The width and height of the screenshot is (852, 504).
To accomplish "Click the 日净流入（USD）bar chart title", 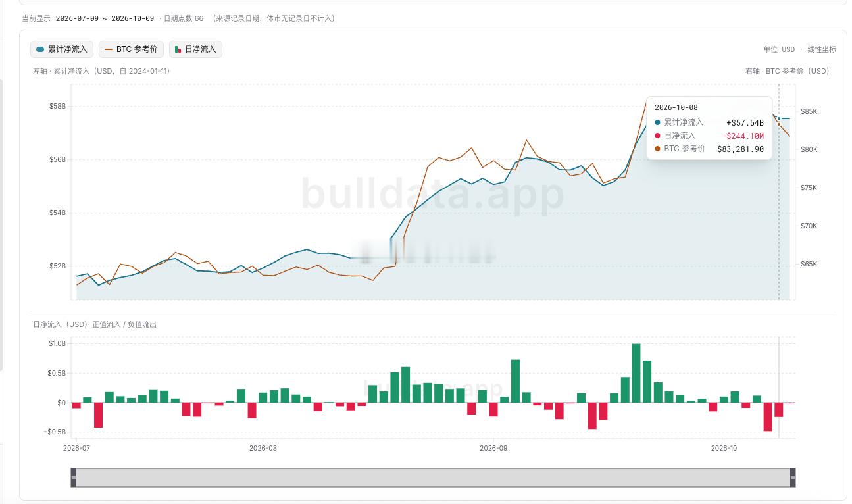I will click(x=95, y=324).
